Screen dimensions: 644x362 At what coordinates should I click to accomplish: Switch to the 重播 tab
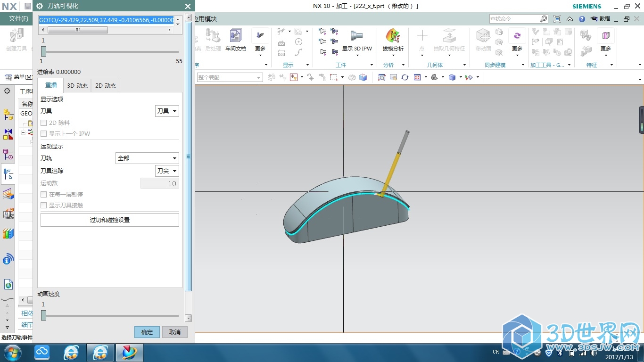pyautogui.click(x=50, y=85)
